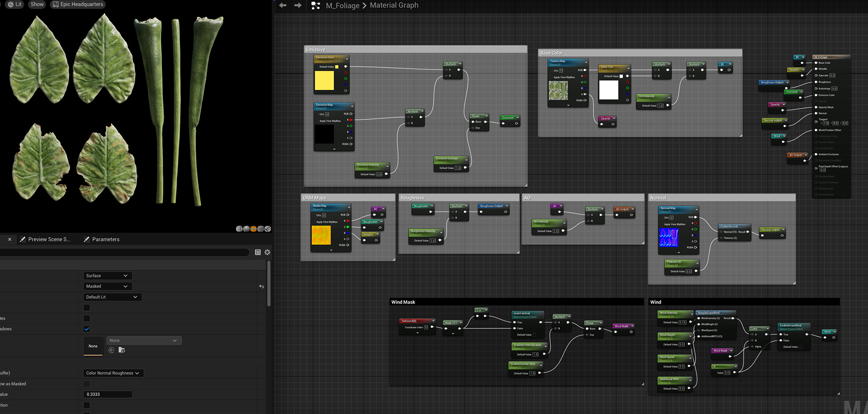Click the Show viewport button
The height and width of the screenshot is (414, 868).
(37, 4)
